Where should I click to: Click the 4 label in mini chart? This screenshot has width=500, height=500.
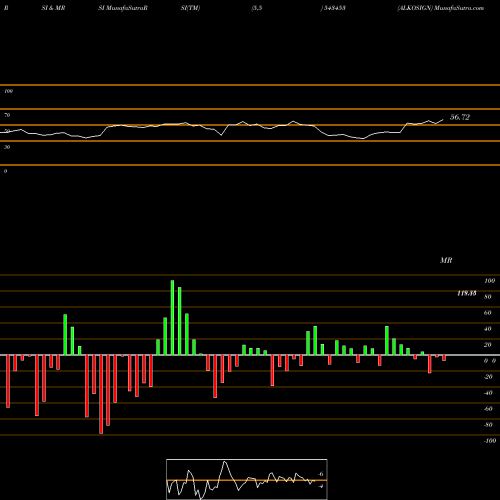coord(321,486)
